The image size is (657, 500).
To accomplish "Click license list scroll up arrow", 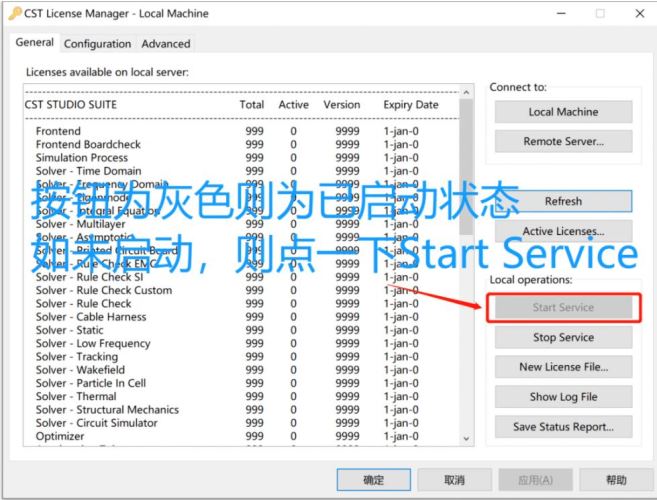I will pyautogui.click(x=466, y=92).
